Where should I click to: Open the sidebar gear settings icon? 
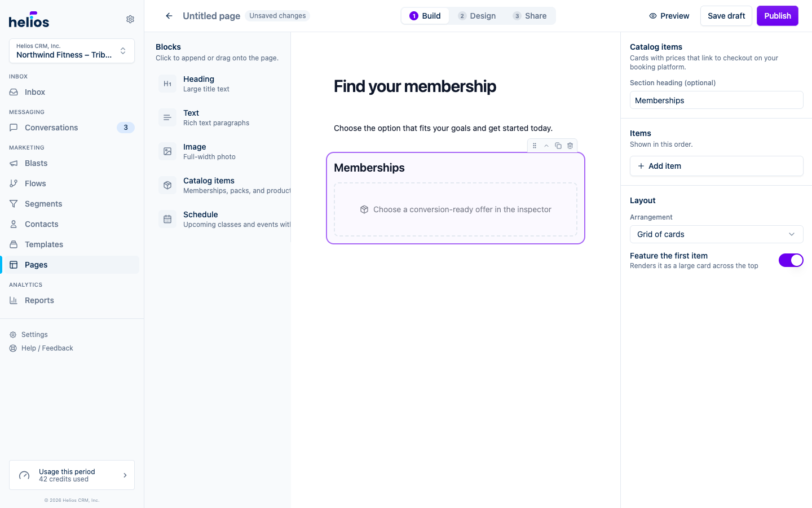click(x=130, y=19)
